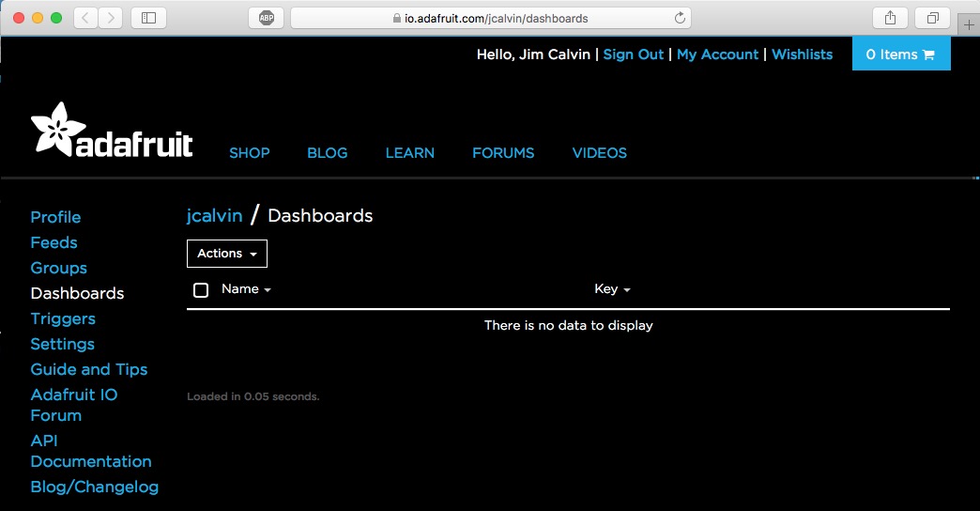Click the Adafruit logo
980x511 pixels.
click(112, 130)
